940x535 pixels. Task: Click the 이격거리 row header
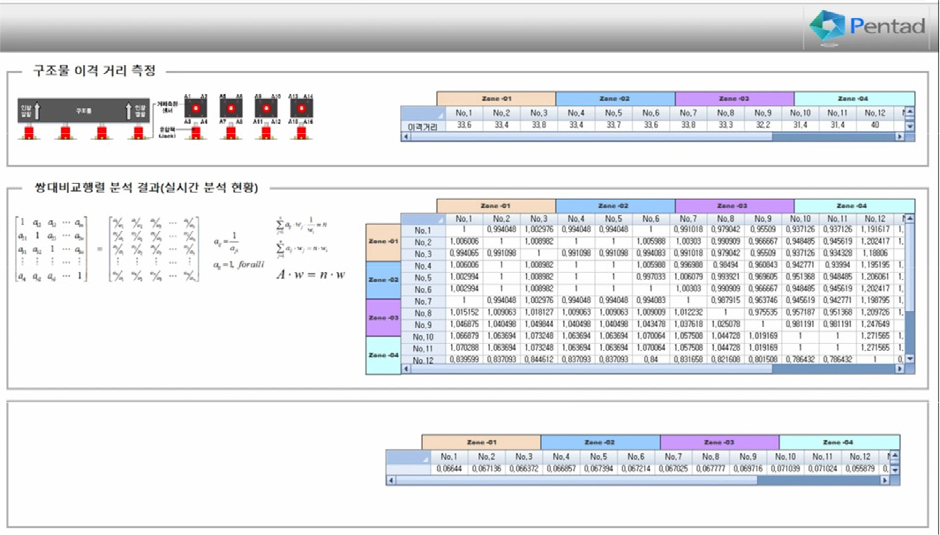[423, 126]
